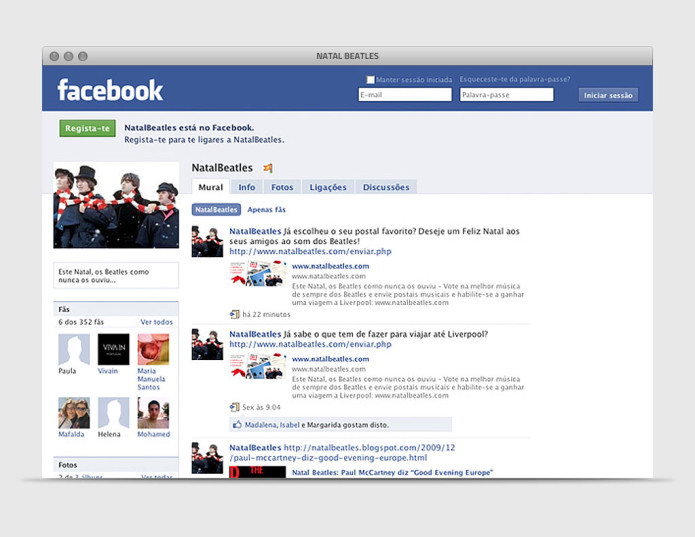The height and width of the screenshot is (537, 695).
Task: Click NatalBeatles avatar on first wall post
Action: tap(207, 242)
